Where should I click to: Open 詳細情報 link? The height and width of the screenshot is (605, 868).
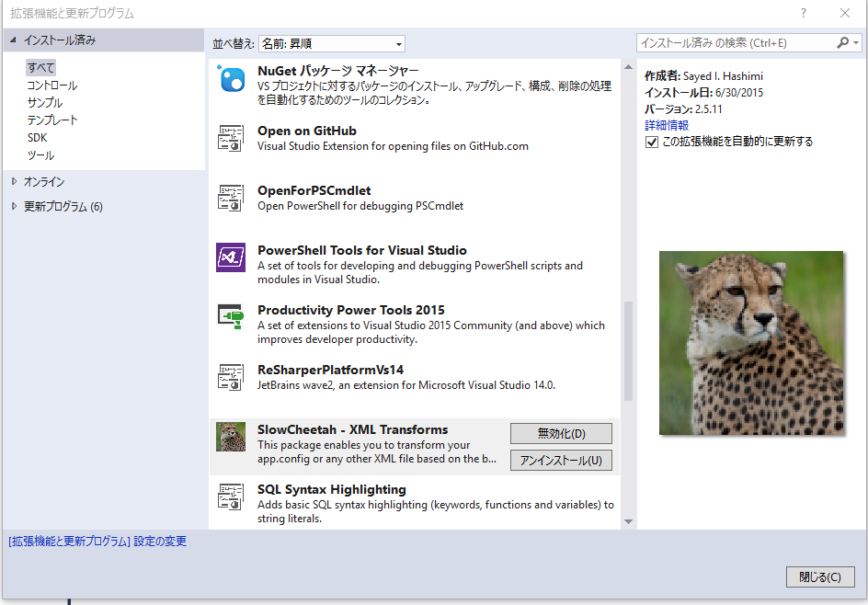667,126
